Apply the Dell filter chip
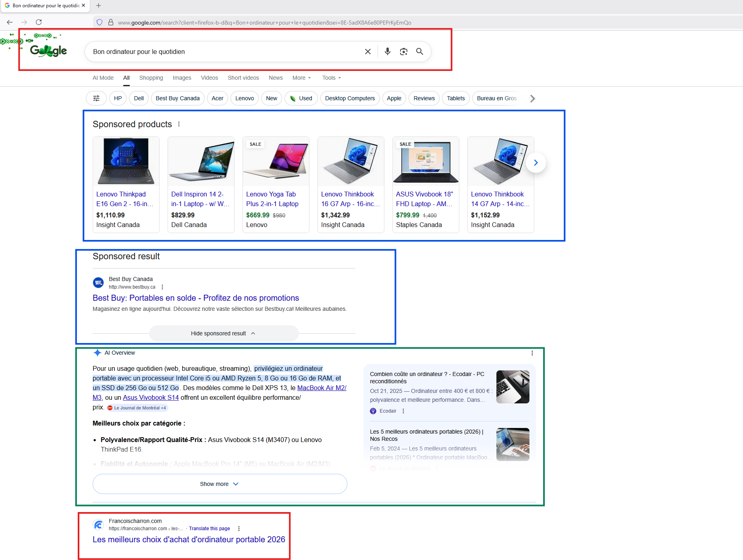 (139, 98)
